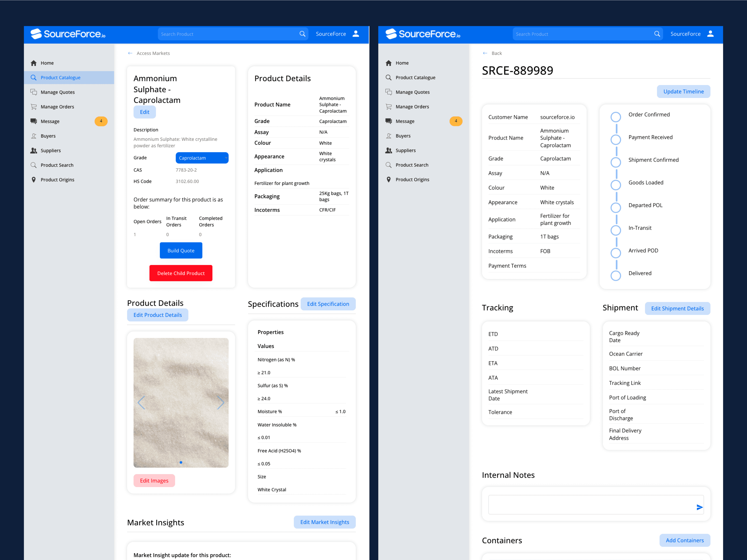The width and height of the screenshot is (747, 560).
Task: Mark the Order Confirmed timeline circle
Action: click(616, 117)
